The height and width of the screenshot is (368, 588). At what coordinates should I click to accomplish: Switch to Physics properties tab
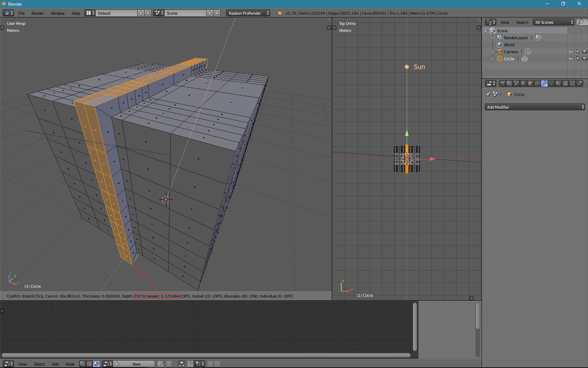580,83
